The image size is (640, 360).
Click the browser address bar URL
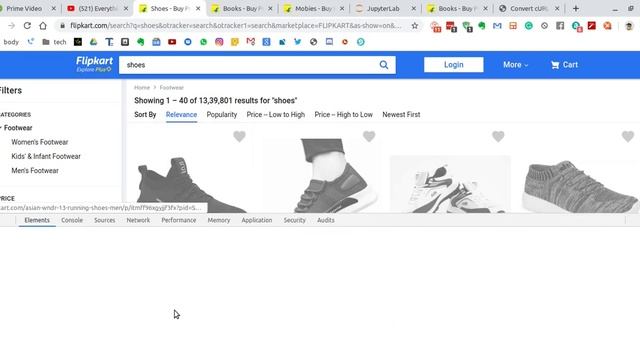(x=235, y=26)
